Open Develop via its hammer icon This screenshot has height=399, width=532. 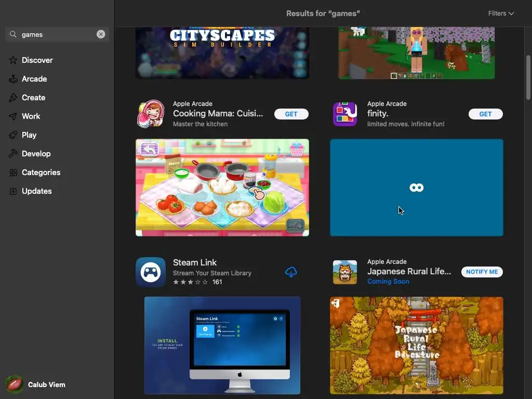[x=13, y=154]
